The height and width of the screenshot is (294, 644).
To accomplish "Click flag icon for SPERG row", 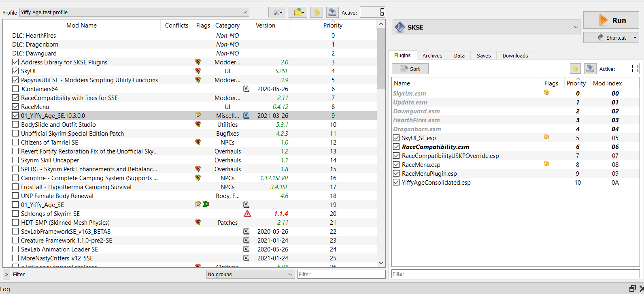I will click(x=198, y=169).
